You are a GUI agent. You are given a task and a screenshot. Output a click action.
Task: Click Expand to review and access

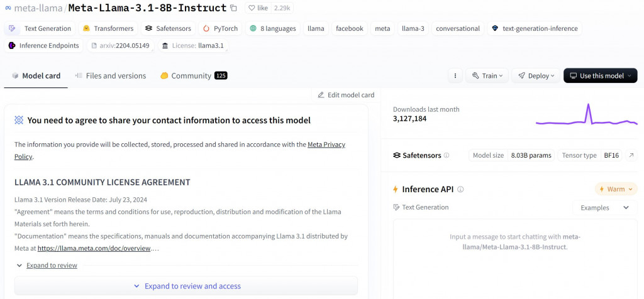pyautogui.click(x=187, y=286)
